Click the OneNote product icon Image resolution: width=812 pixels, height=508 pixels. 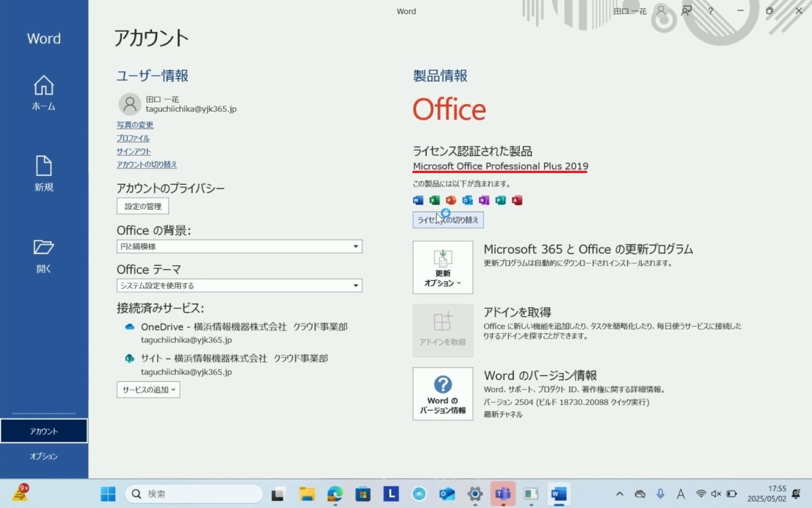484,200
